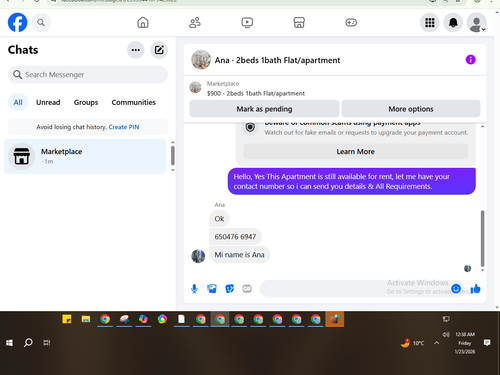The width and height of the screenshot is (500, 375).
Task: Click the 'Ok' message bubble
Action: pyautogui.click(x=219, y=219)
